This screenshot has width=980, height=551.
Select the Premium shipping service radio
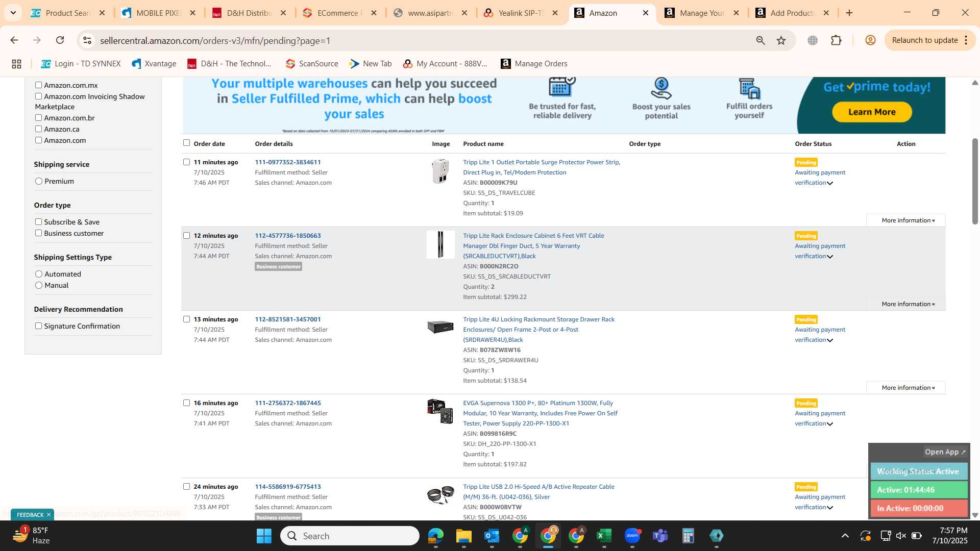[39, 181]
